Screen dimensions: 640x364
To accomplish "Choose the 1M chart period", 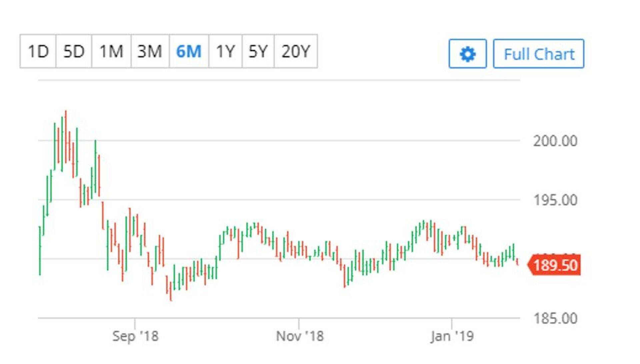I will point(111,52).
